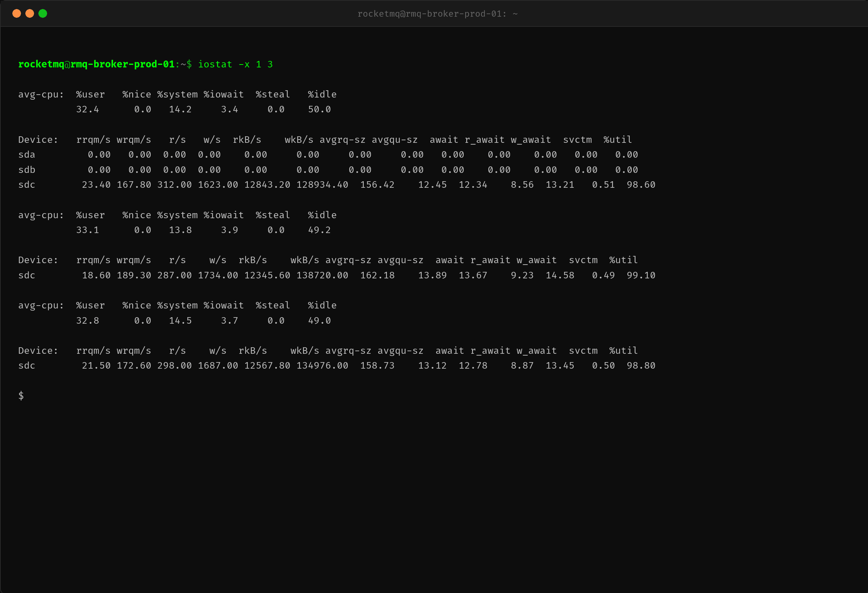This screenshot has width=868, height=593.
Task: Click sdc wrqm/s value 167.80
Action: [134, 185]
